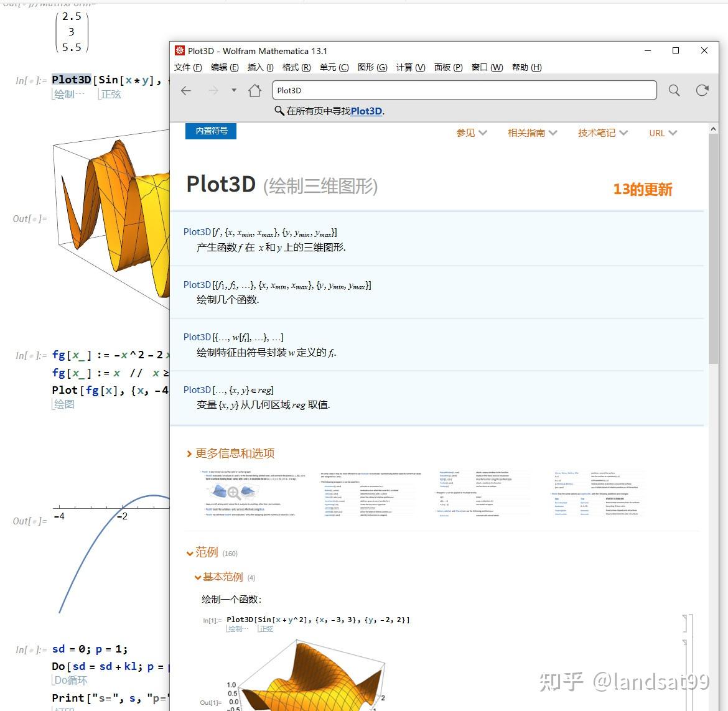Expand the 相关指南 dropdown
728x711 pixels.
click(532, 132)
